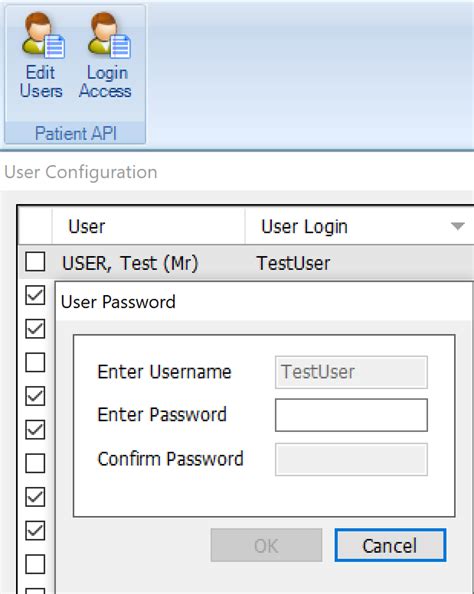The height and width of the screenshot is (594, 474).
Task: Click the Enter Username field showing TestUser
Action: pos(351,372)
